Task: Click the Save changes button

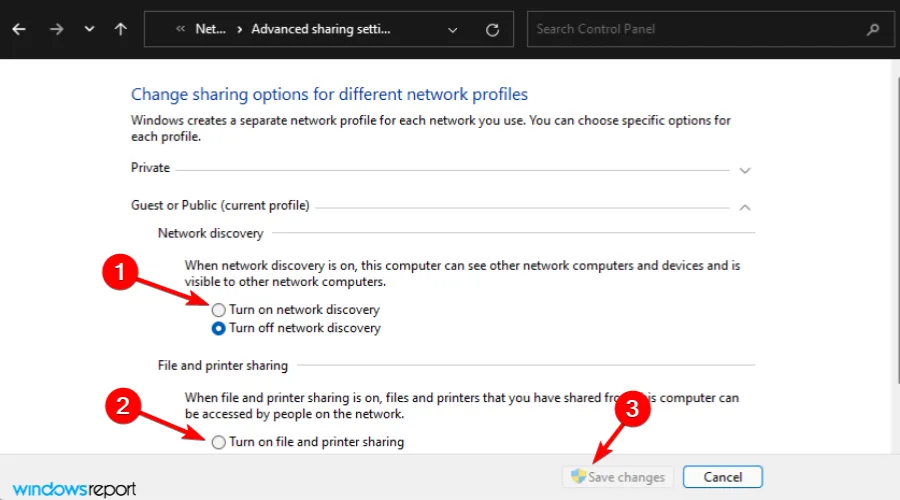Action: click(619, 477)
